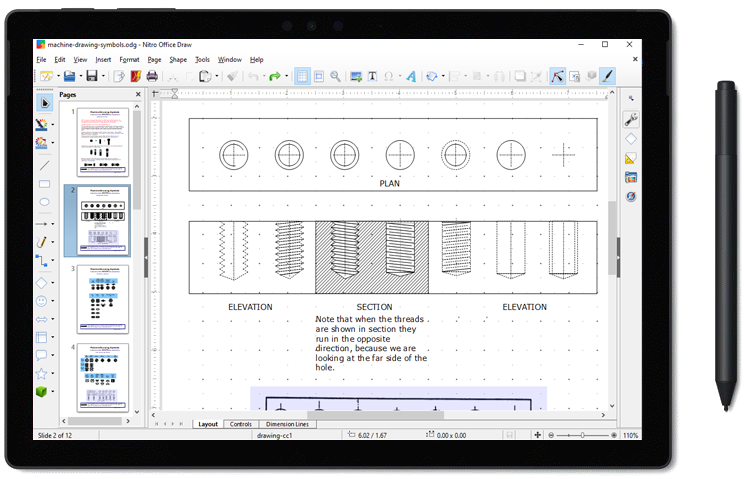Expand the Line Color dropdown arrow
The height and width of the screenshot is (479, 744).
pyautogui.click(x=53, y=125)
